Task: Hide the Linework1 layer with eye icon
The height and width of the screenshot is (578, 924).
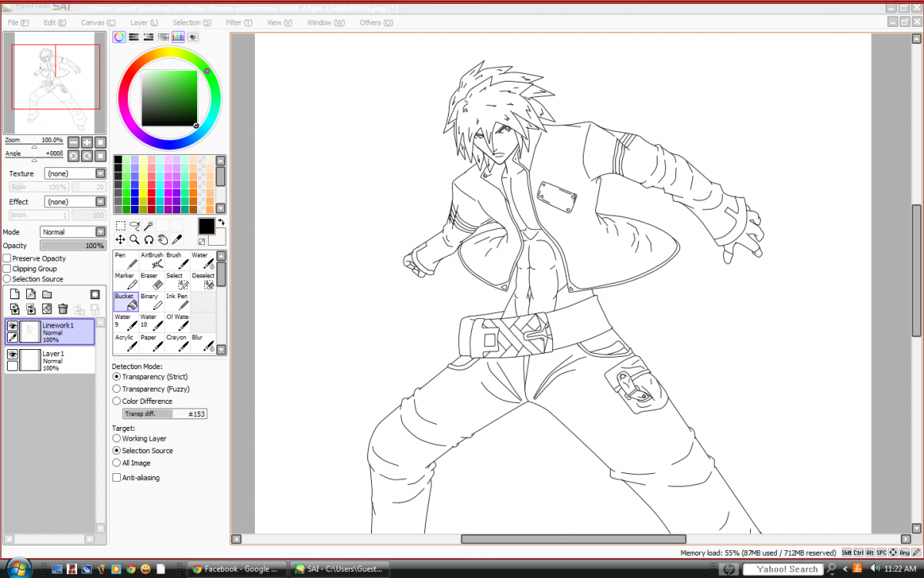Action: click(x=12, y=327)
